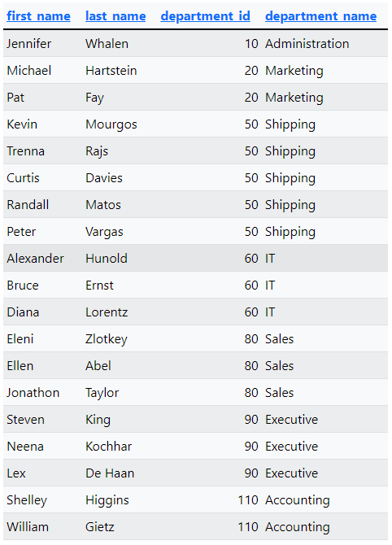Click the Ernst last name cell

99,286
